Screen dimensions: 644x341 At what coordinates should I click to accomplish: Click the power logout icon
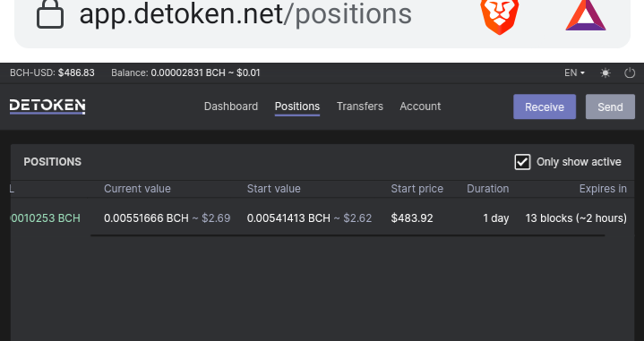pyautogui.click(x=630, y=73)
